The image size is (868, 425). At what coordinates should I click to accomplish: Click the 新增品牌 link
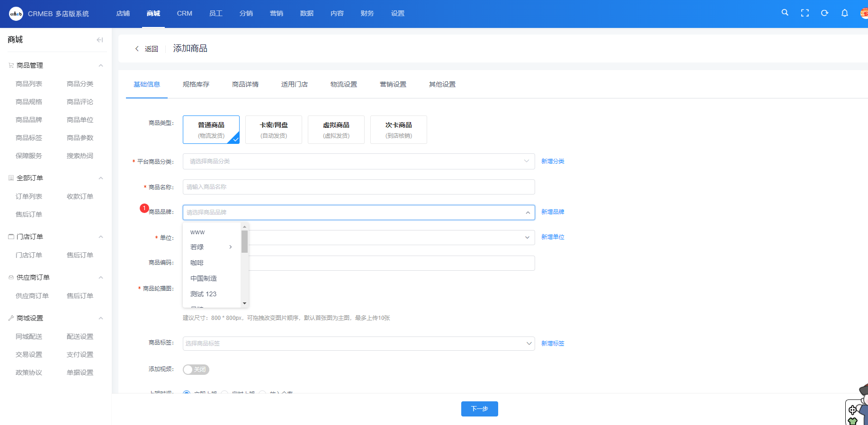pos(553,212)
